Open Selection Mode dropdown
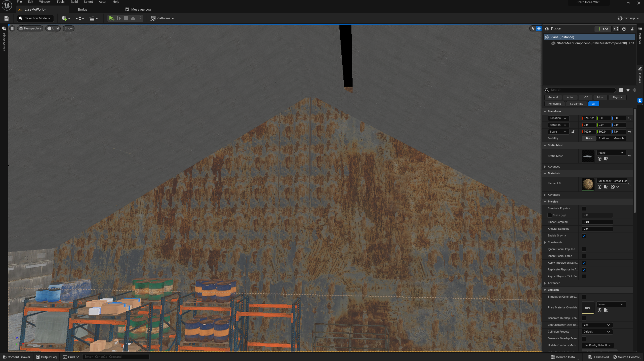This screenshot has width=644, height=361. (35, 18)
